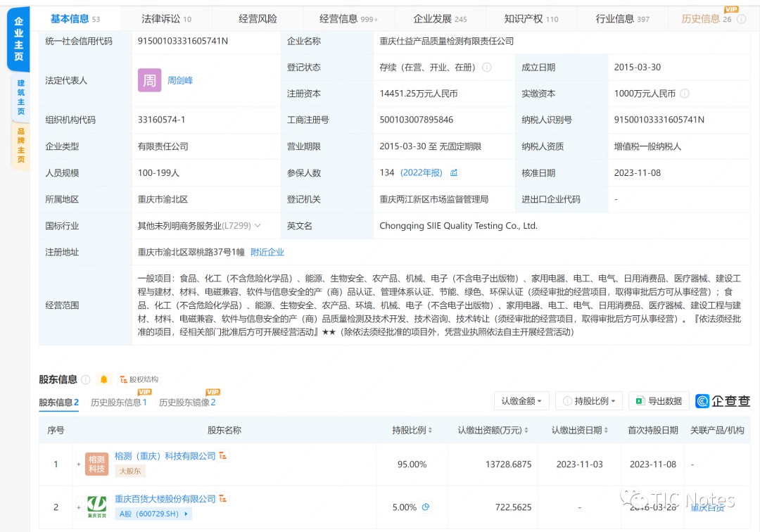The height and width of the screenshot is (532, 760).
Task: Open the 基本信息 tab
Action: click(75, 19)
